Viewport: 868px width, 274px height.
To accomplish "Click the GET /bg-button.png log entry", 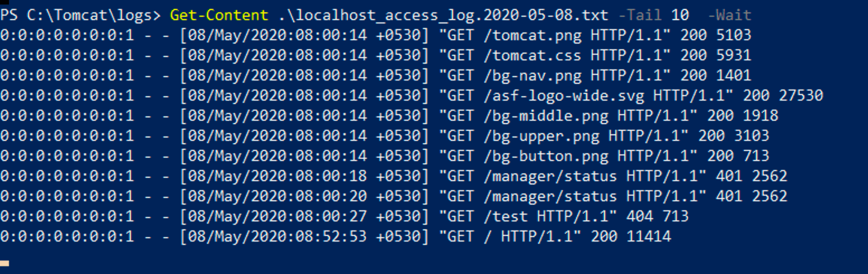I will (385, 156).
